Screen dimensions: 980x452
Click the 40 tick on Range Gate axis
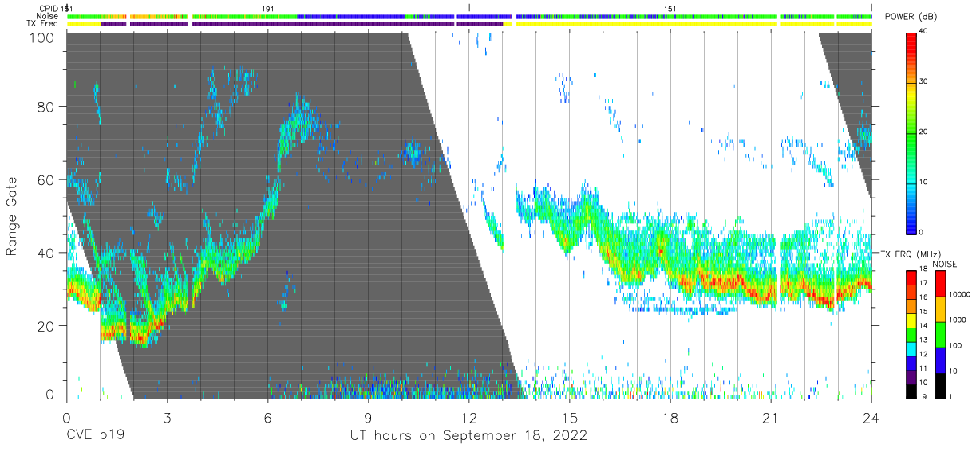click(x=45, y=253)
